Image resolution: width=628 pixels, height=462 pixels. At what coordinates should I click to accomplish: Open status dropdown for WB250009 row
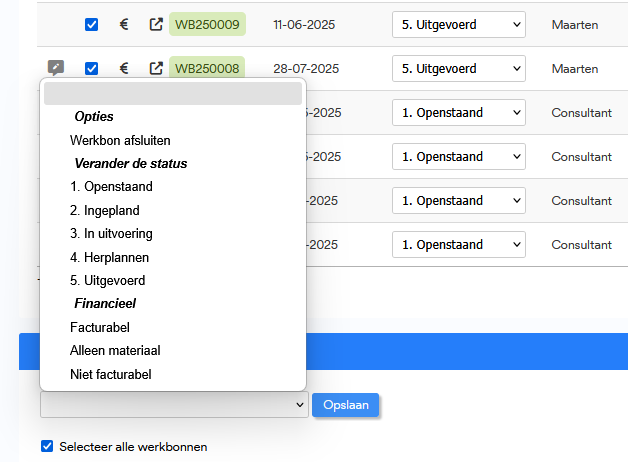tap(458, 25)
